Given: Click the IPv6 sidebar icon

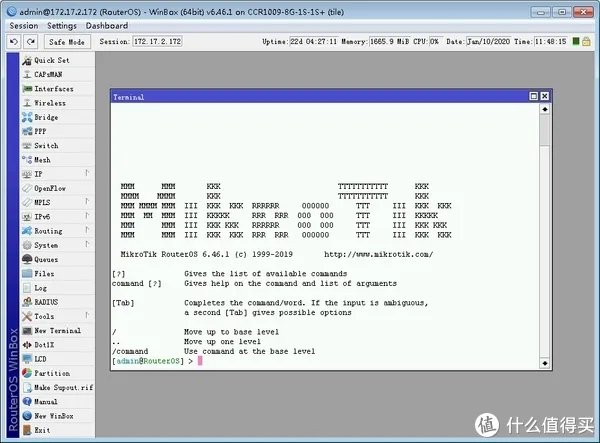Looking at the screenshot, I should pyautogui.click(x=27, y=217).
